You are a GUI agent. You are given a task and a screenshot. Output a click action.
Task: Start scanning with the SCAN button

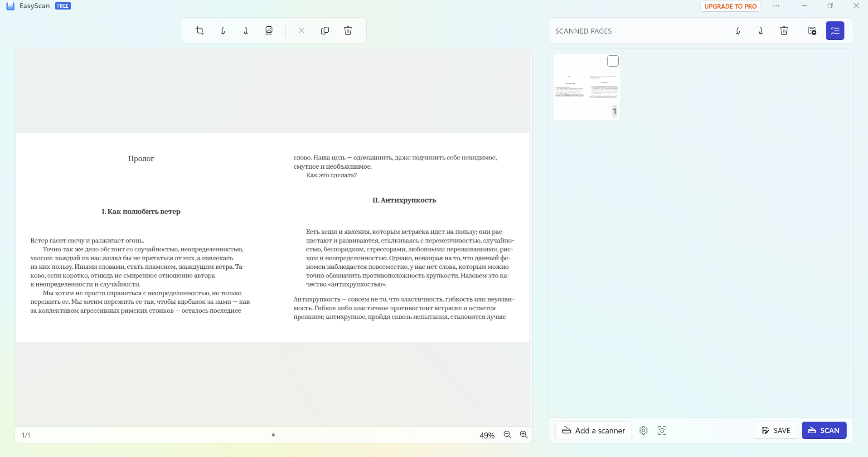point(824,431)
